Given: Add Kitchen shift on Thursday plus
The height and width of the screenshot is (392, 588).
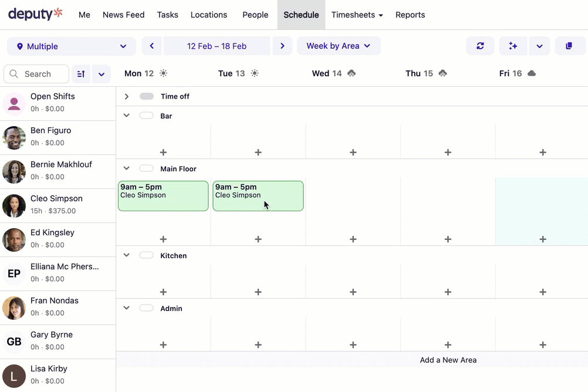Looking at the screenshot, I should 448,292.
